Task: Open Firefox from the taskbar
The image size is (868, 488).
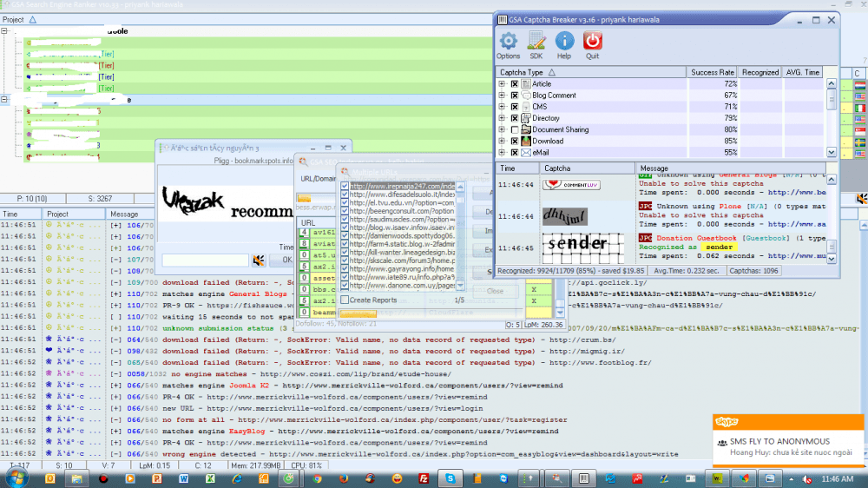Action: [344, 478]
